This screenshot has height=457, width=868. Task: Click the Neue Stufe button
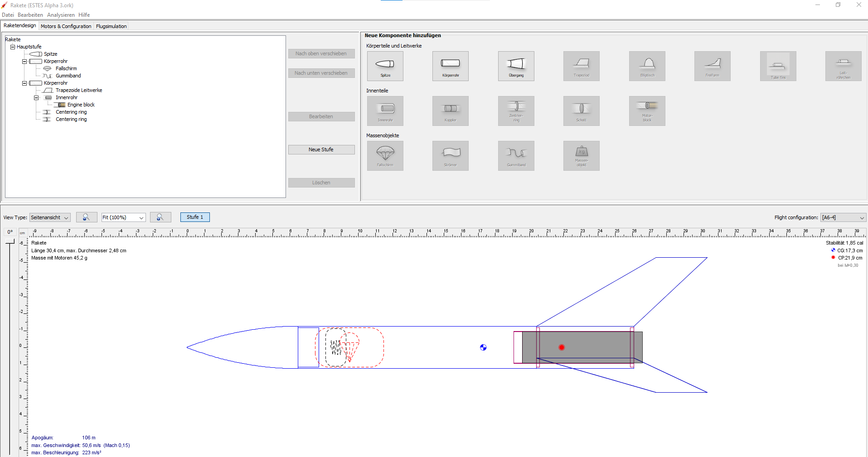tap(321, 149)
